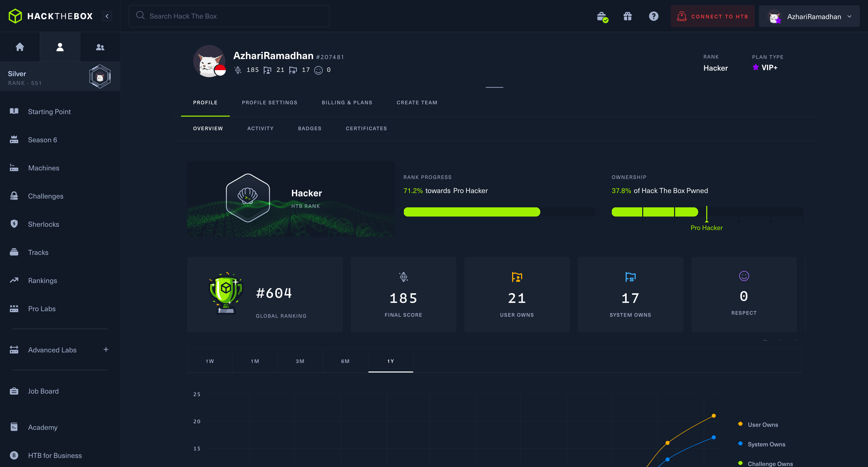Open Pro Labs star rack icon

pos(14,308)
